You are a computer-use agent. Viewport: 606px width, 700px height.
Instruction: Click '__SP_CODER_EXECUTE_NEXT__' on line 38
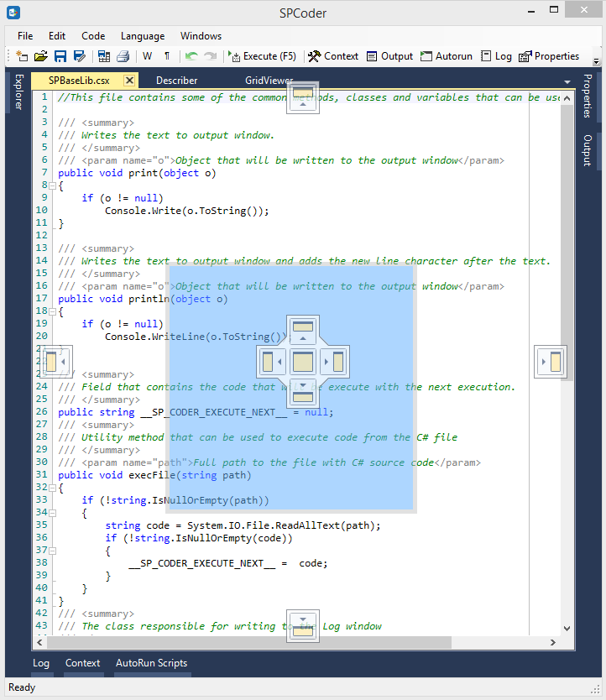(202, 563)
